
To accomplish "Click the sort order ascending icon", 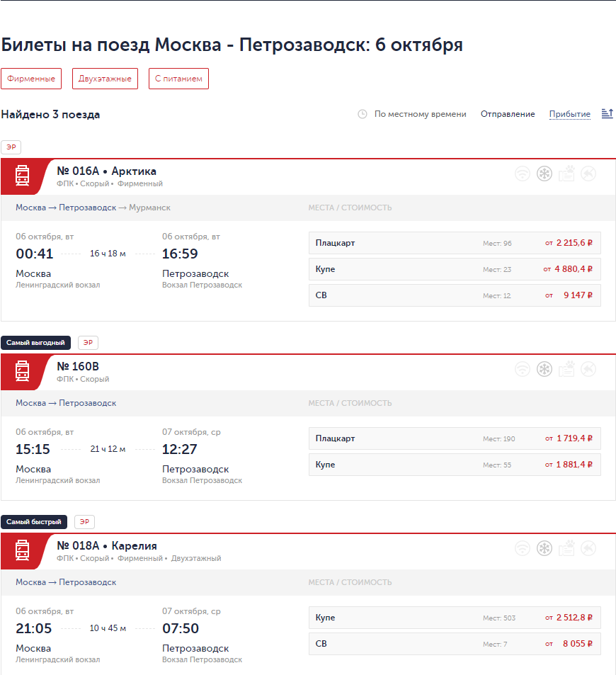I will pyautogui.click(x=607, y=114).
